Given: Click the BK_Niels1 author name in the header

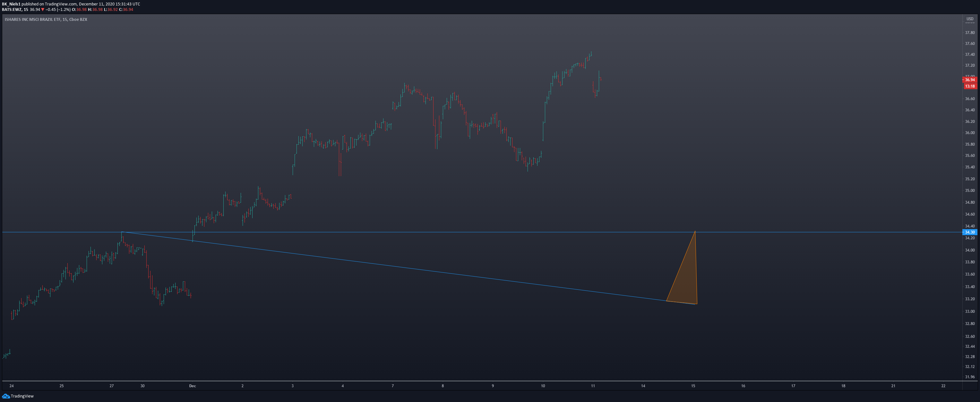Looking at the screenshot, I should 11,4.
